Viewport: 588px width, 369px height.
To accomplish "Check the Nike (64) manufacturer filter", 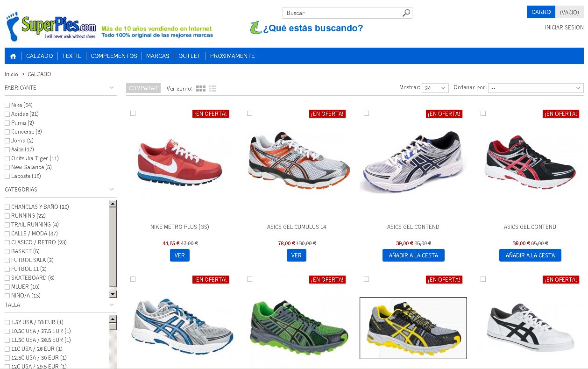I will (7, 105).
